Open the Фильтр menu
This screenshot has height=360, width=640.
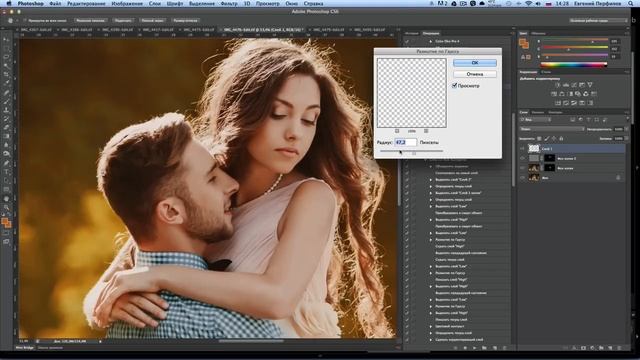(229, 3)
